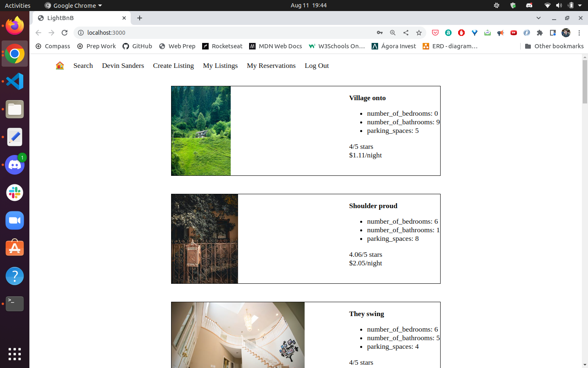Click Activities in the top bar

pyautogui.click(x=18, y=5)
